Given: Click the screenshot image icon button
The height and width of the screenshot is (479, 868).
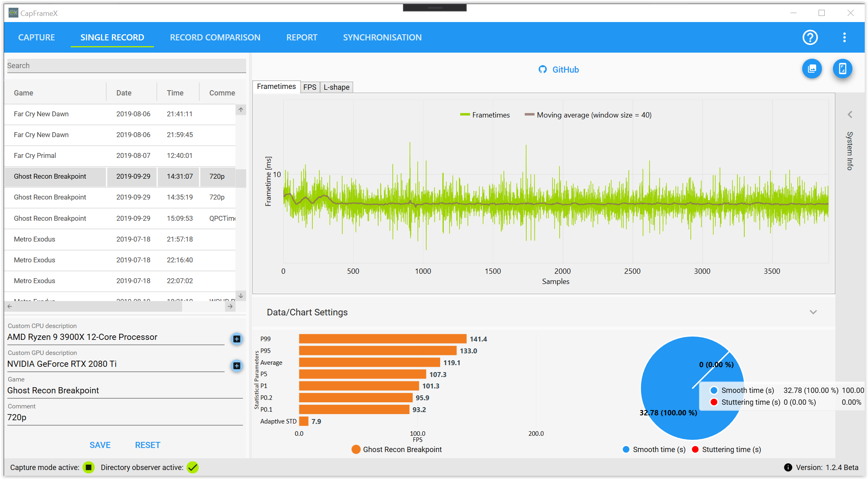Looking at the screenshot, I should tap(812, 69).
